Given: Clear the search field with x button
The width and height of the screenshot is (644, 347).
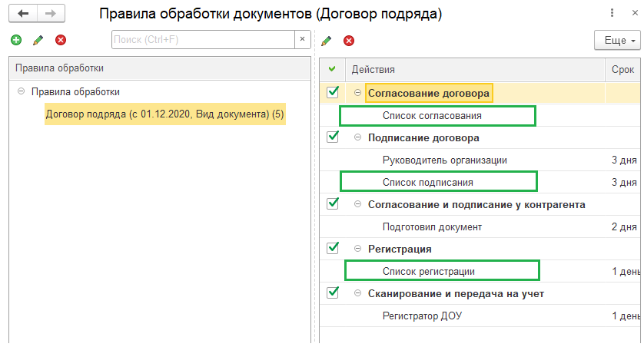Looking at the screenshot, I should (x=304, y=39).
